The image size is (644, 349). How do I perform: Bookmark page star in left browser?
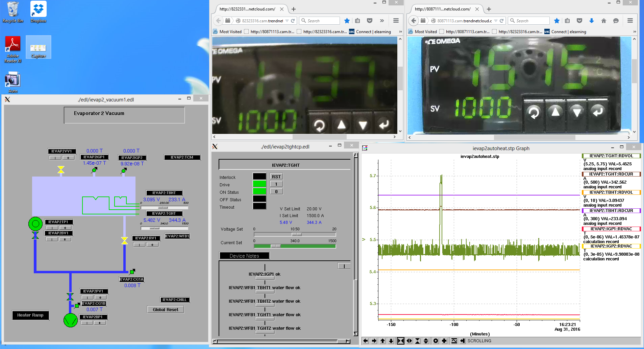347,21
